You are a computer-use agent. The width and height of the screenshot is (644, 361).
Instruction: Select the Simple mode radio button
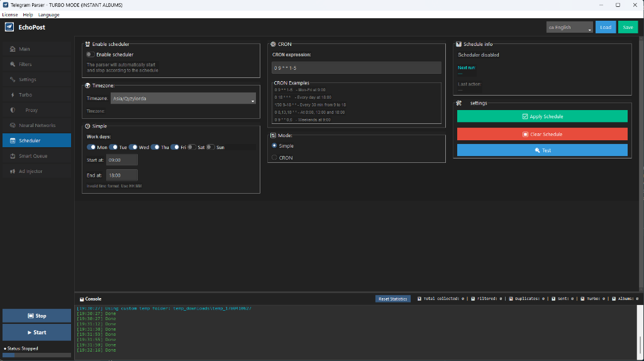274,146
